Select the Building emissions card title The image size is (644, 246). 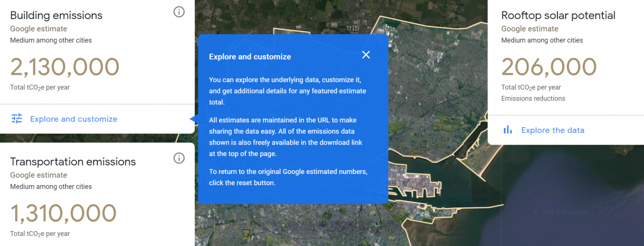click(x=56, y=15)
